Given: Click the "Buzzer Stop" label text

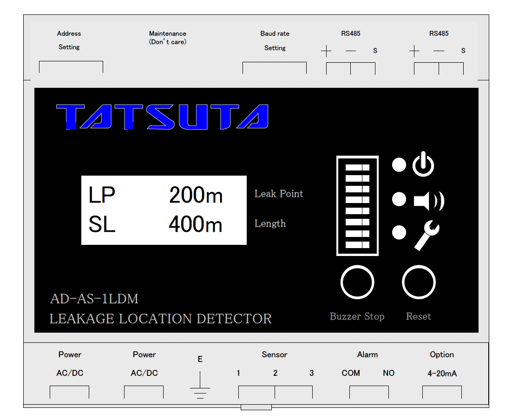Looking at the screenshot, I should [x=357, y=316].
